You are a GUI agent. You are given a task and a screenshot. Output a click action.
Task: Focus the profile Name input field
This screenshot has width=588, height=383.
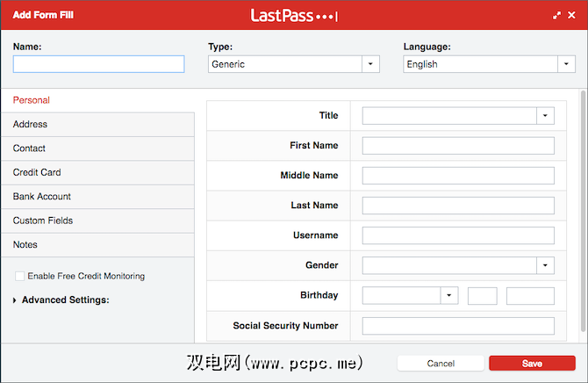click(x=98, y=64)
